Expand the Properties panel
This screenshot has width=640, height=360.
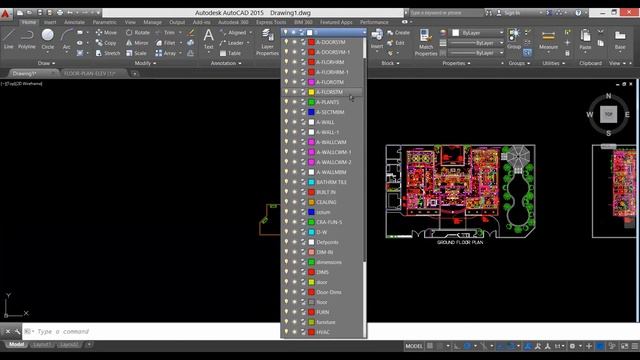point(456,63)
